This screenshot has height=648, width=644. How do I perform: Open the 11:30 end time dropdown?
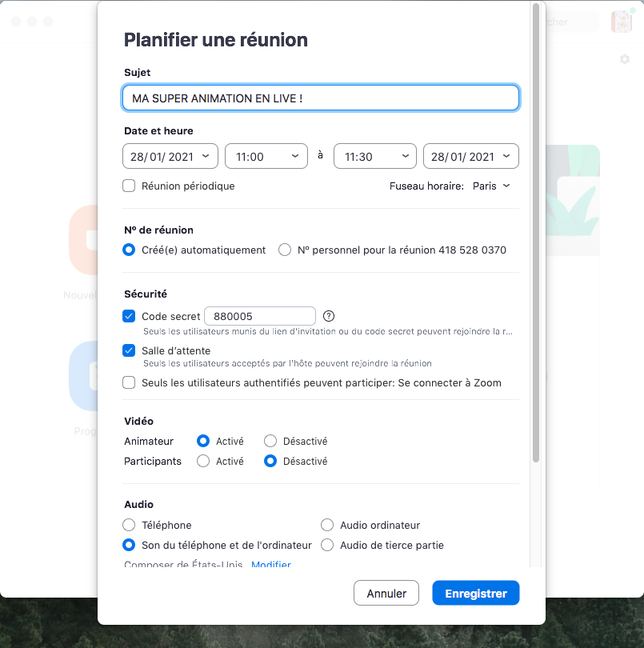(x=374, y=157)
